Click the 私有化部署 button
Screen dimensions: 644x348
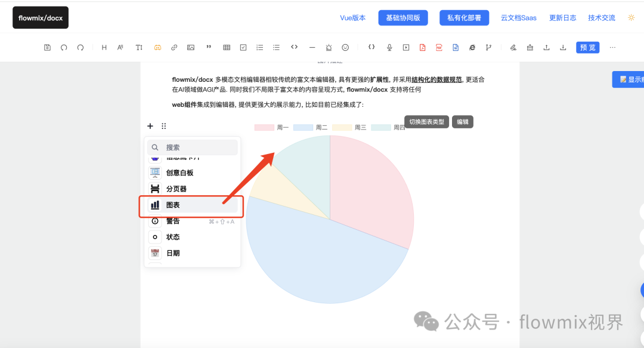point(464,18)
